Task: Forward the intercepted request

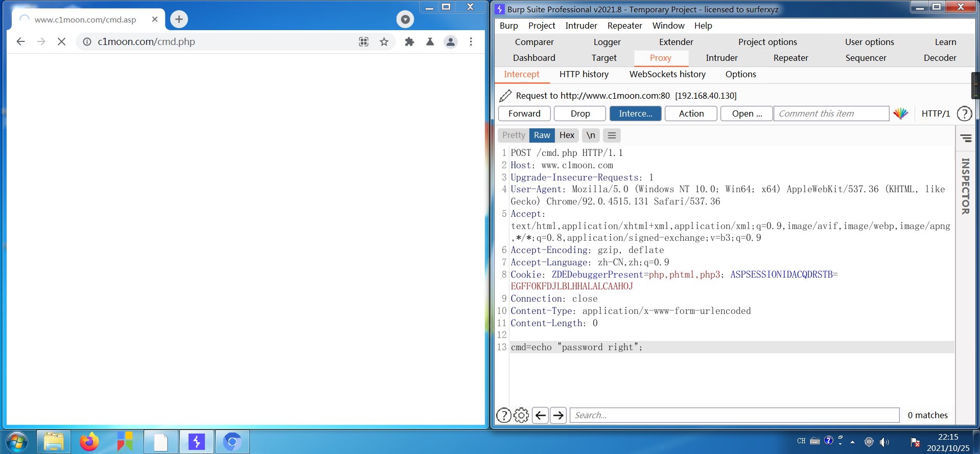Action: pyautogui.click(x=524, y=113)
